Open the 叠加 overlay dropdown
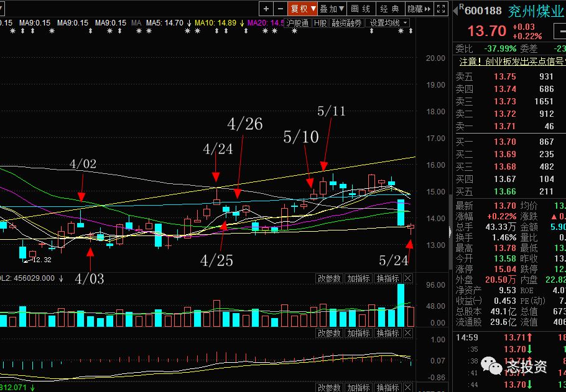This screenshot has width=566, height=392. 332,9
